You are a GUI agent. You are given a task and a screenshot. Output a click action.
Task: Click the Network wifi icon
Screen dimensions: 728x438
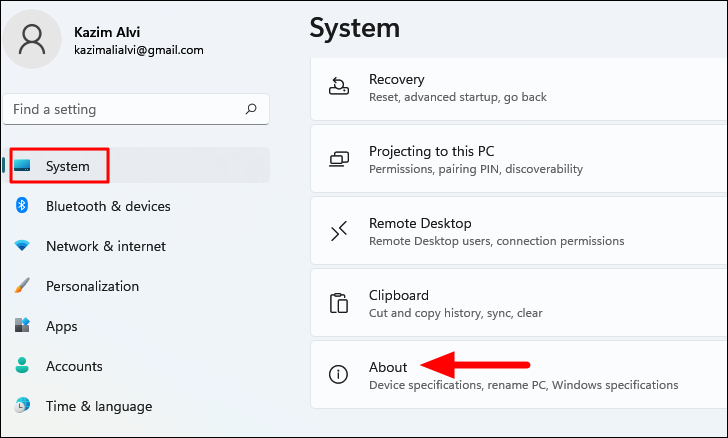click(22, 246)
